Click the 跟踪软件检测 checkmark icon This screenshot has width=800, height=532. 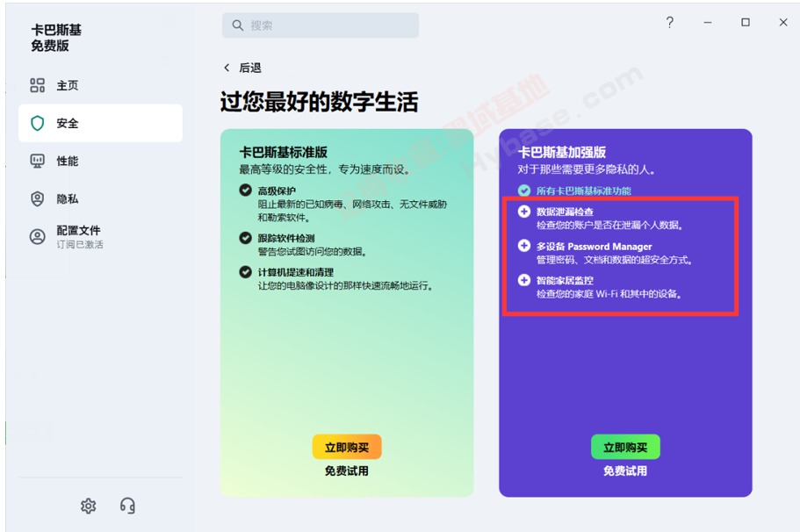[x=245, y=238]
